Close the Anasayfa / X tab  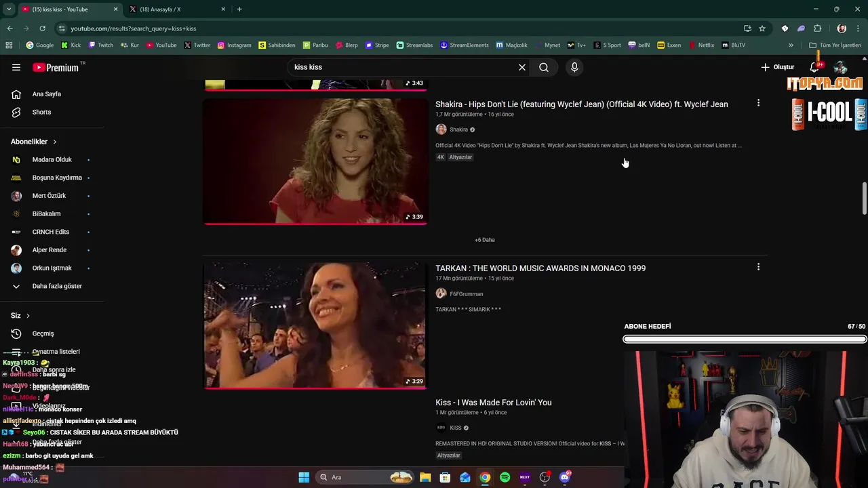pyautogui.click(x=224, y=9)
